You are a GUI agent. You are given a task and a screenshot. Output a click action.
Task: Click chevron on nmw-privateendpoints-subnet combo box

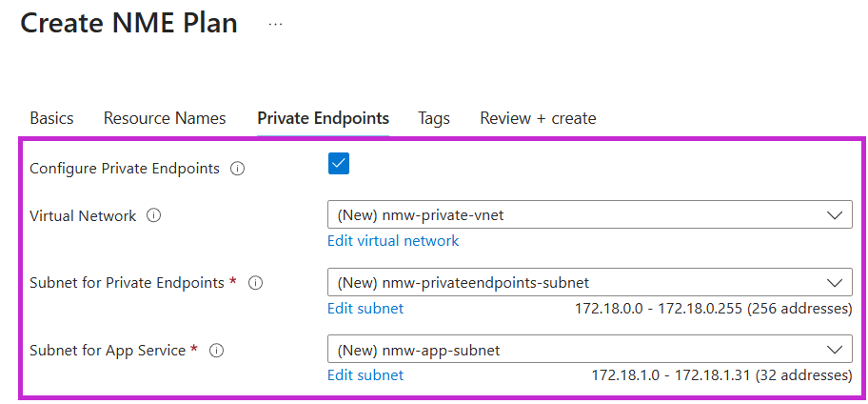835,283
